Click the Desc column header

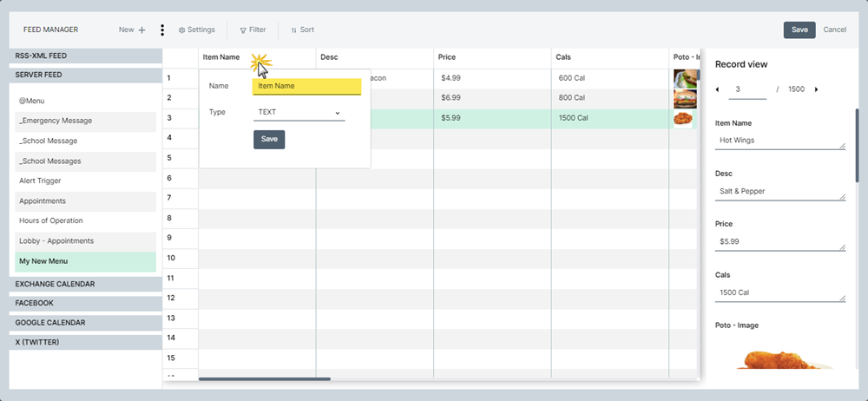click(375, 57)
